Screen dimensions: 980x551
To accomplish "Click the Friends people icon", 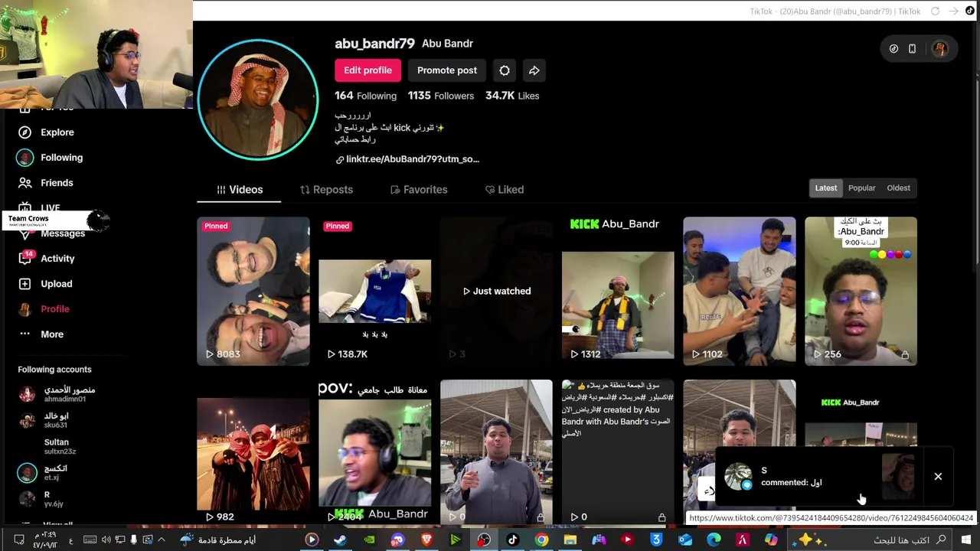I will click(25, 183).
